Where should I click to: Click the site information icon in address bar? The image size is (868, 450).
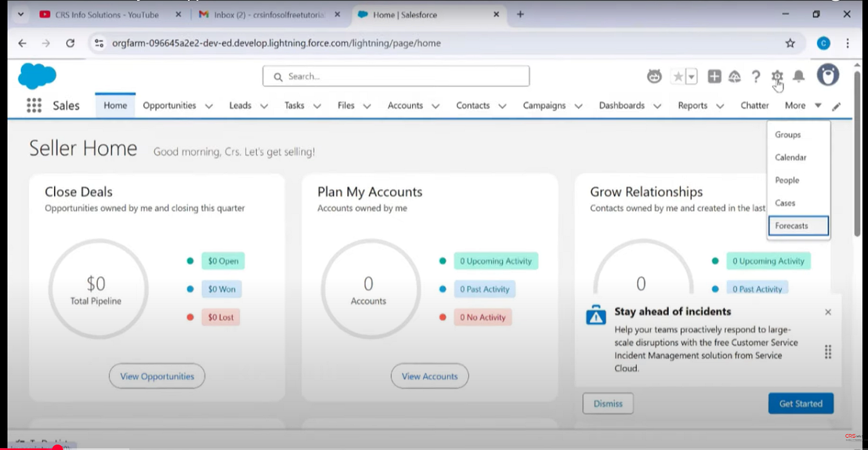pyautogui.click(x=99, y=43)
